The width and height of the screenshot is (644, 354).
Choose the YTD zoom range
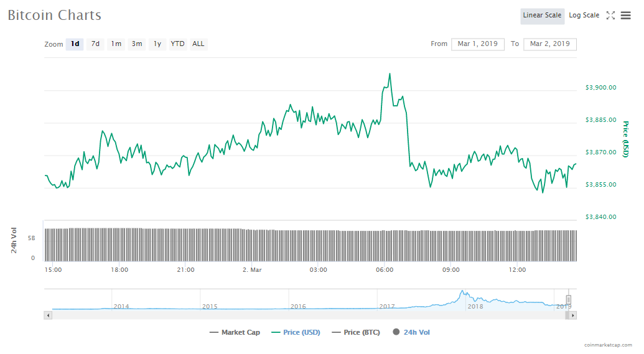pos(178,44)
